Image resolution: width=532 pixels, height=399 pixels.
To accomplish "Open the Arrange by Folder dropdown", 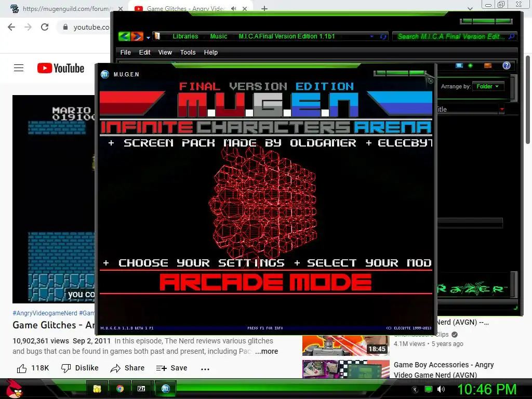I will tap(487, 87).
